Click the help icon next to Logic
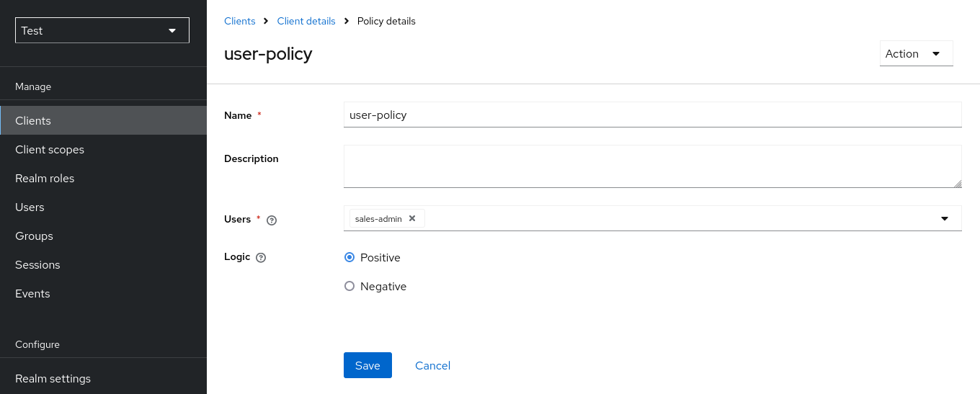This screenshot has height=394, width=980. coord(261,257)
